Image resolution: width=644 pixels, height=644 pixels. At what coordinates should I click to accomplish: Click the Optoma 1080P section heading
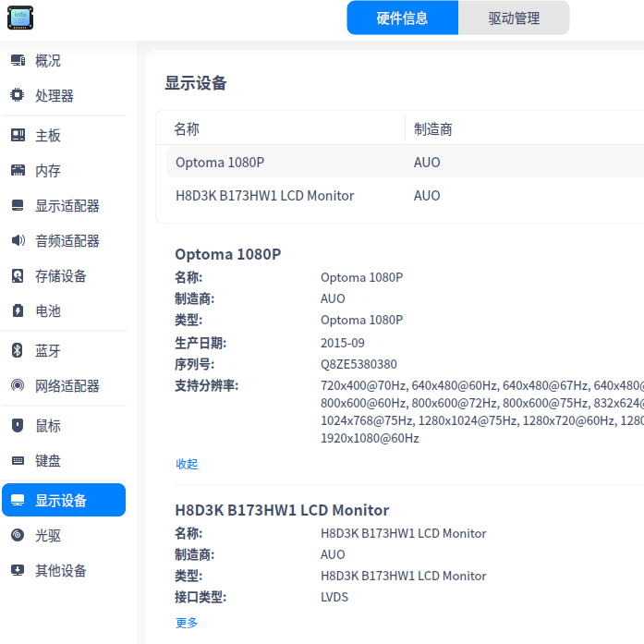click(x=228, y=254)
